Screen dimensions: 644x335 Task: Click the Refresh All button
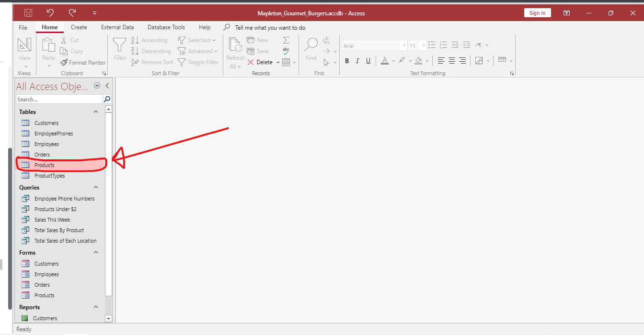(235, 53)
